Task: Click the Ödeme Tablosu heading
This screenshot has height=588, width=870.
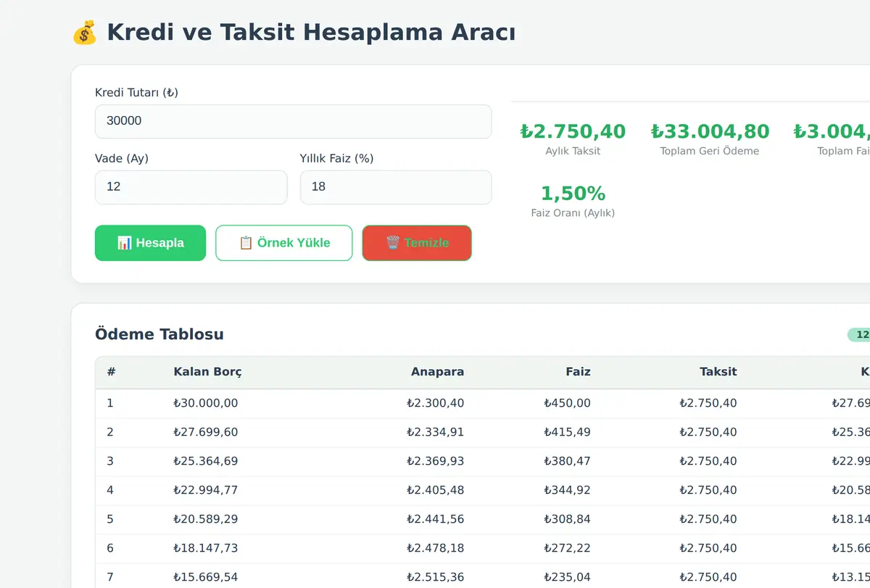Action: pos(159,334)
